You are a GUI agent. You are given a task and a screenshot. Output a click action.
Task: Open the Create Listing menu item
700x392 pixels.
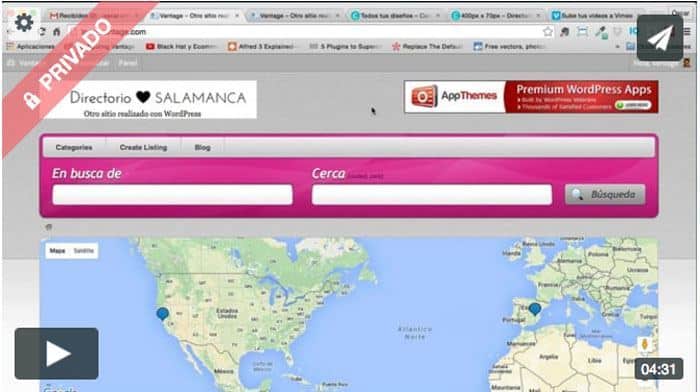(x=143, y=147)
